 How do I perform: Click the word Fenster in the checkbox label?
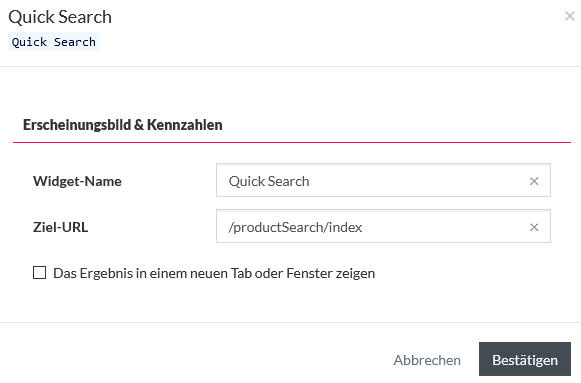tap(309, 273)
